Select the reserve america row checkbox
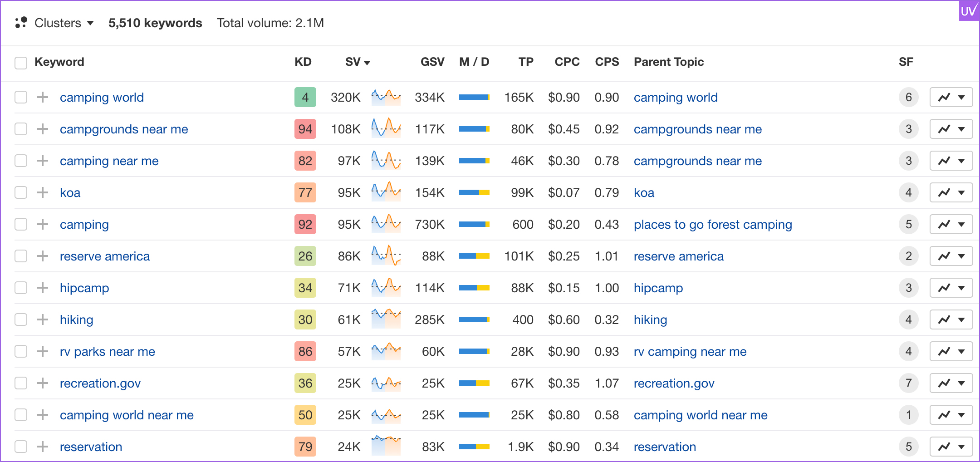980x462 pixels. 21,256
